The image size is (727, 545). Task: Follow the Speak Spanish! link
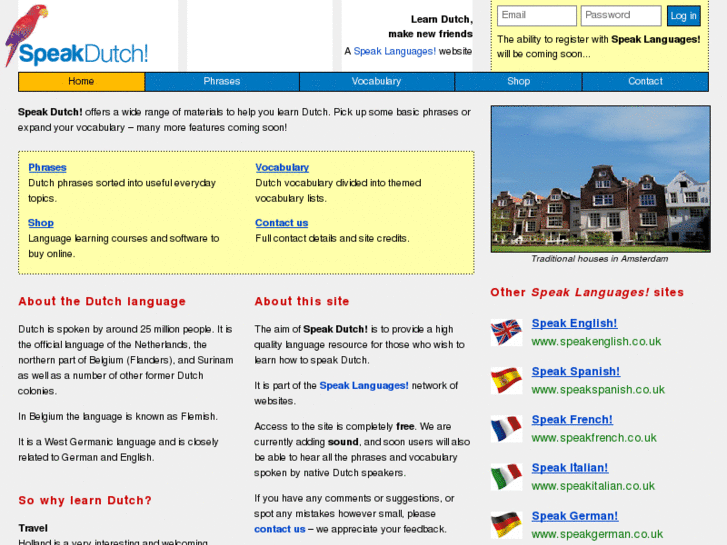click(x=575, y=372)
